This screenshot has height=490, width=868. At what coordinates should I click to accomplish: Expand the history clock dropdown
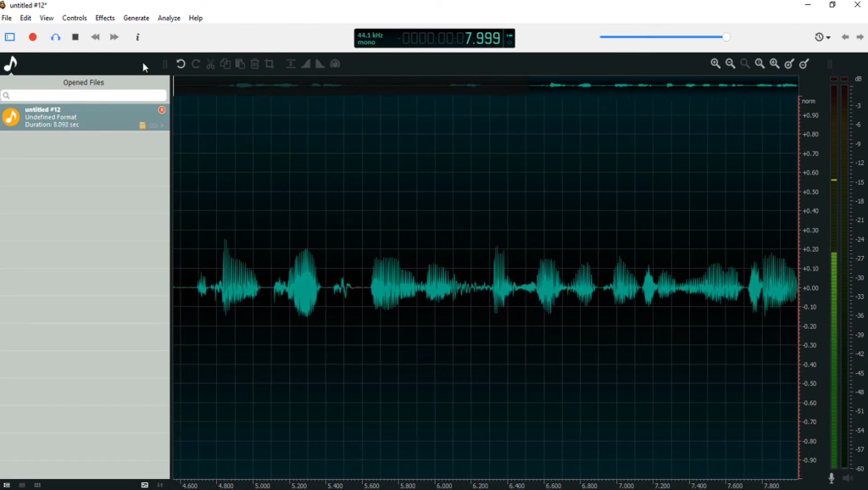[822, 37]
